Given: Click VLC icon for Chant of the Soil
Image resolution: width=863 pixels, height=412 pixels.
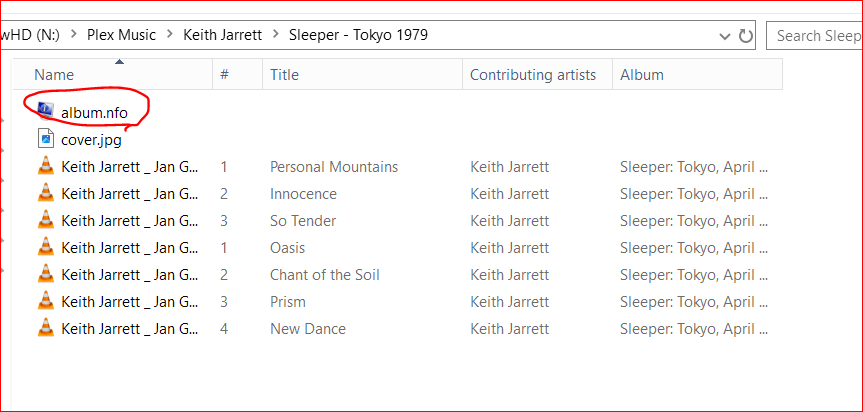Looking at the screenshot, I should (x=45, y=274).
